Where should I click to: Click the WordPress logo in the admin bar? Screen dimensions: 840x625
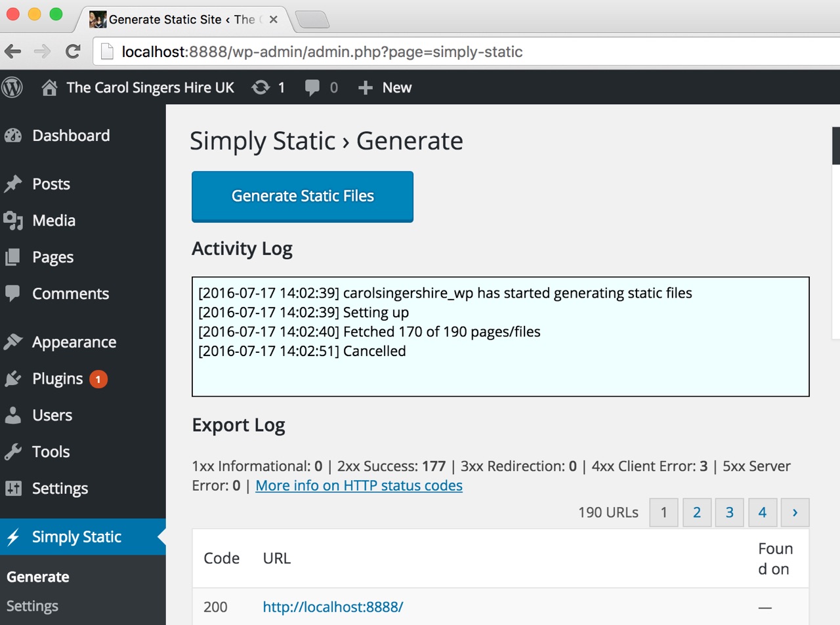[x=12, y=87]
